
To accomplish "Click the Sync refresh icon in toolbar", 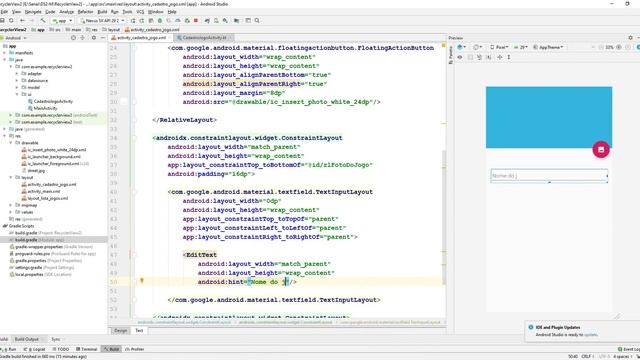I will pos(11,20).
